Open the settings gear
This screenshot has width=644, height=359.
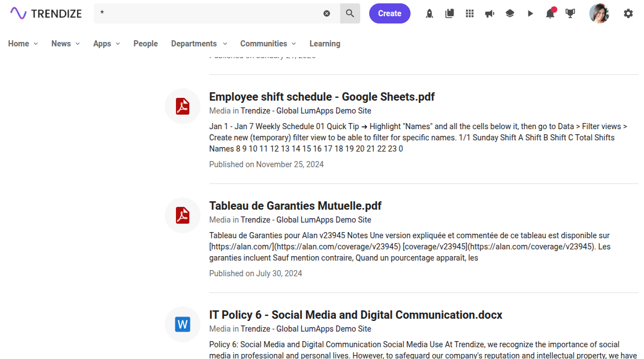[628, 13]
